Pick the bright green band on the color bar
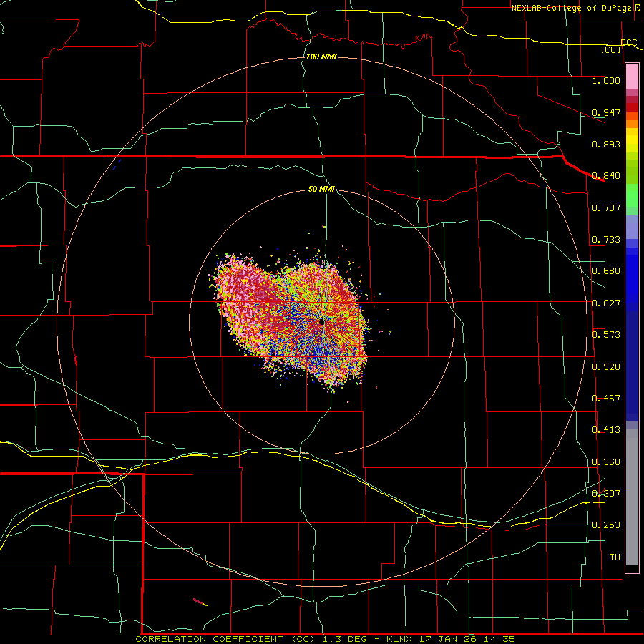This screenshot has width=644, height=644. [x=632, y=195]
